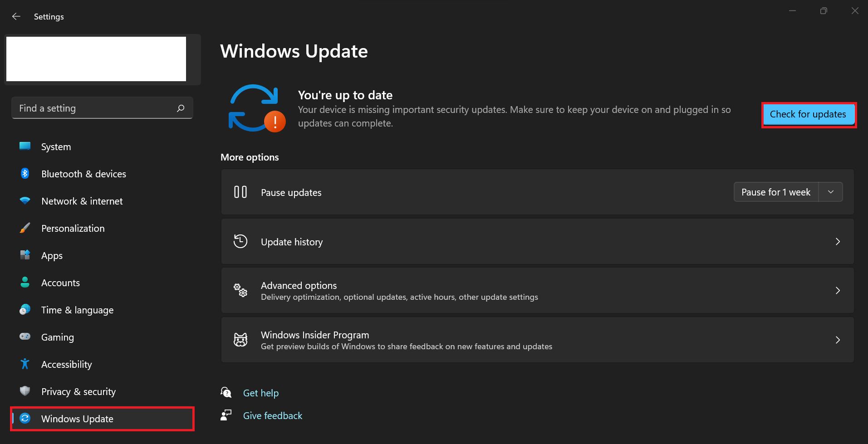Image resolution: width=868 pixels, height=444 pixels.
Task: Click the "Get preview builds" description text
Action: 407,346
